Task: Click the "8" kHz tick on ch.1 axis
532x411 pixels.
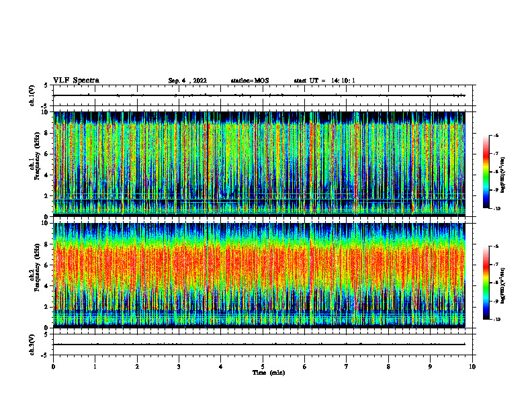Action: coord(47,133)
